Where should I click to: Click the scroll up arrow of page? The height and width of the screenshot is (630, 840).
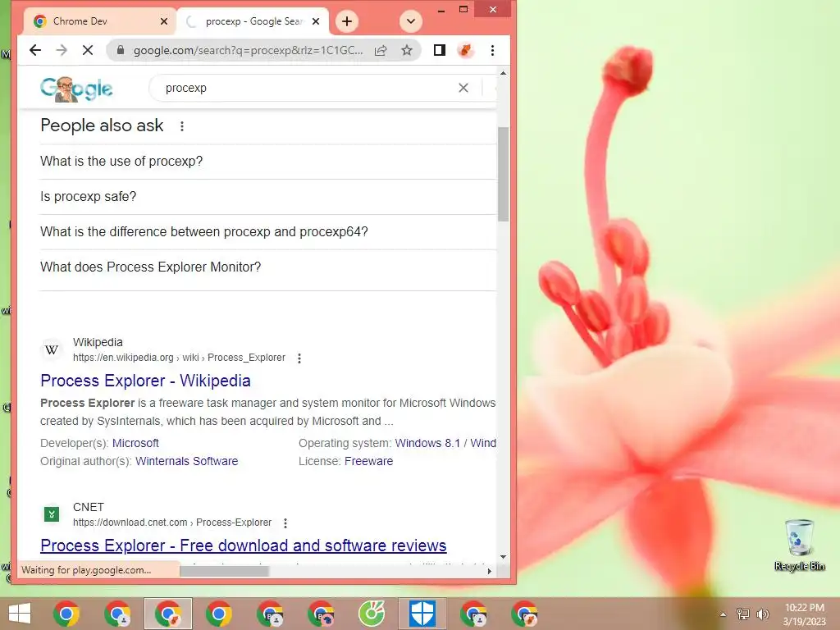(x=503, y=73)
